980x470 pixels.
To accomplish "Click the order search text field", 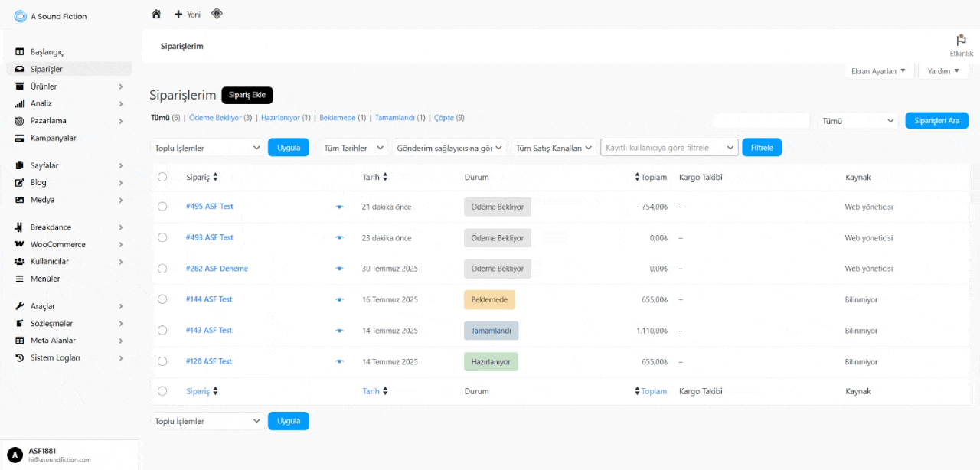I will coord(761,121).
